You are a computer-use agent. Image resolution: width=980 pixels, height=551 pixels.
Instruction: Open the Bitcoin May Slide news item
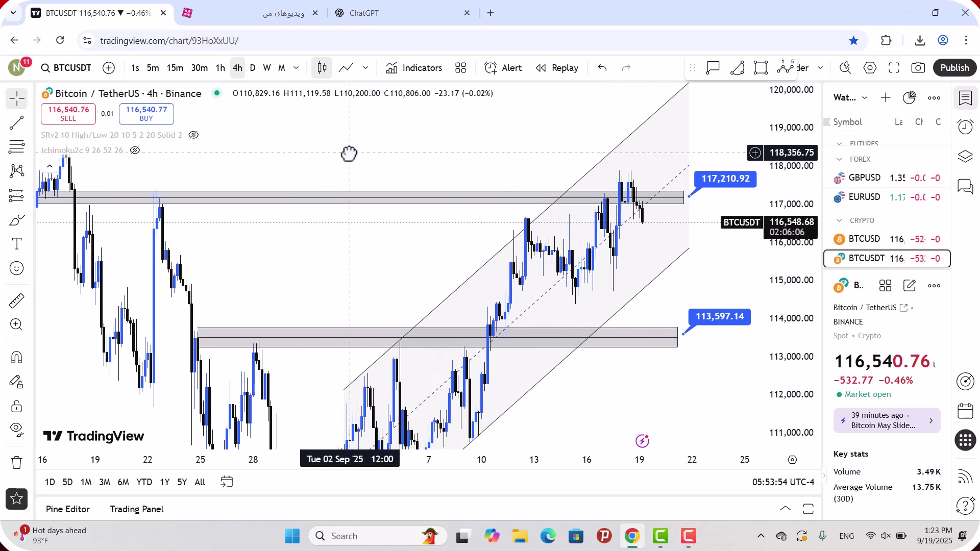(x=887, y=420)
